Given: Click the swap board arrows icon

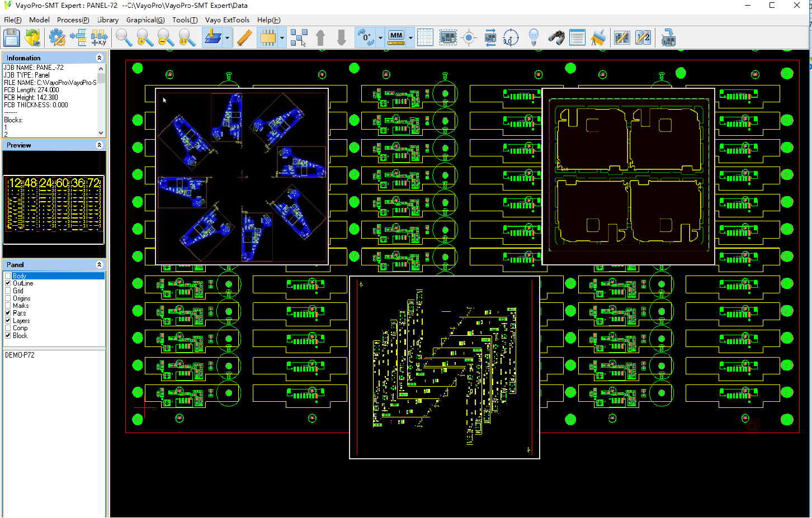Looking at the screenshot, I should [490, 38].
